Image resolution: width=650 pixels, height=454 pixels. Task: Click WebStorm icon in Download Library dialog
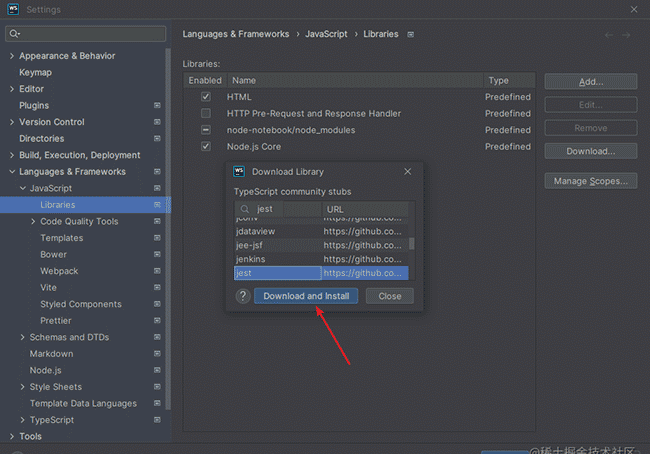(x=239, y=171)
